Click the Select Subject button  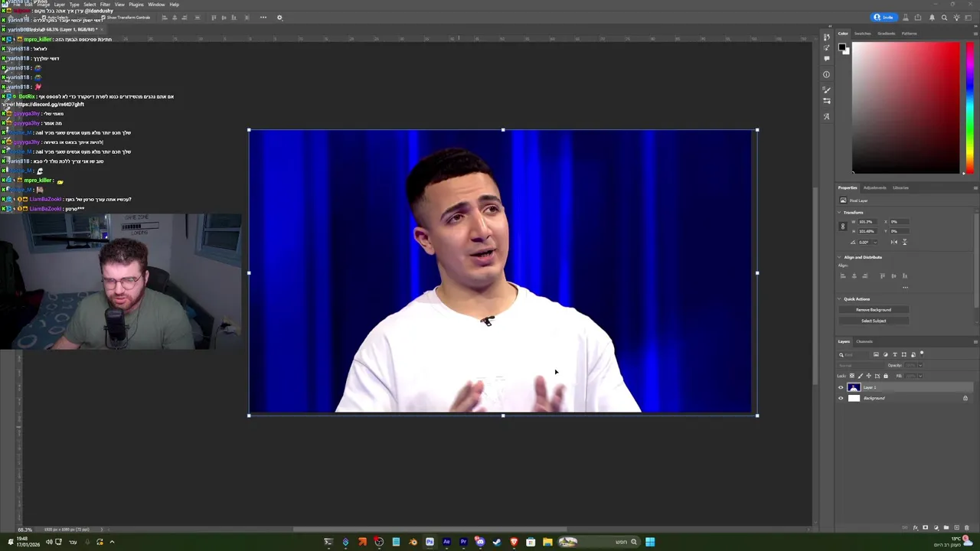874,321
